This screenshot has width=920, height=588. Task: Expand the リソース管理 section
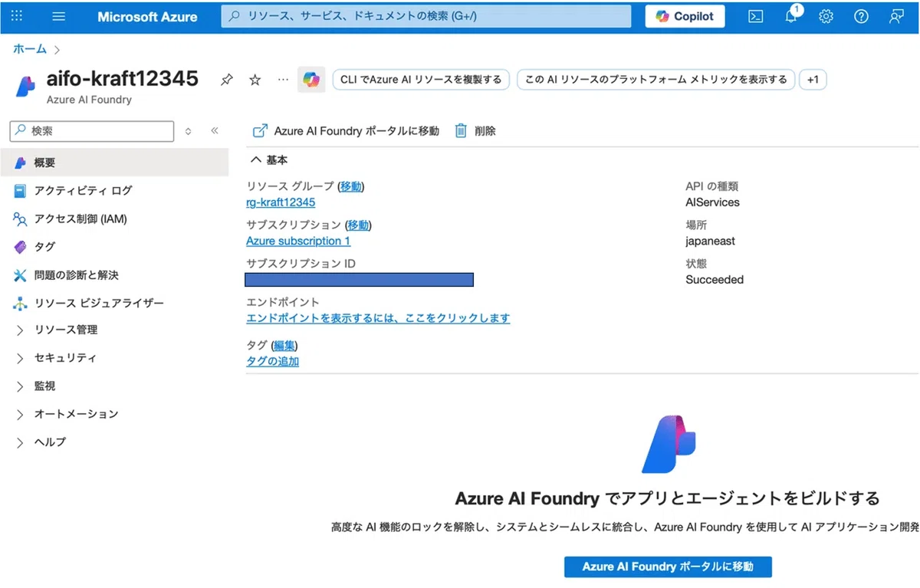pyautogui.click(x=20, y=330)
